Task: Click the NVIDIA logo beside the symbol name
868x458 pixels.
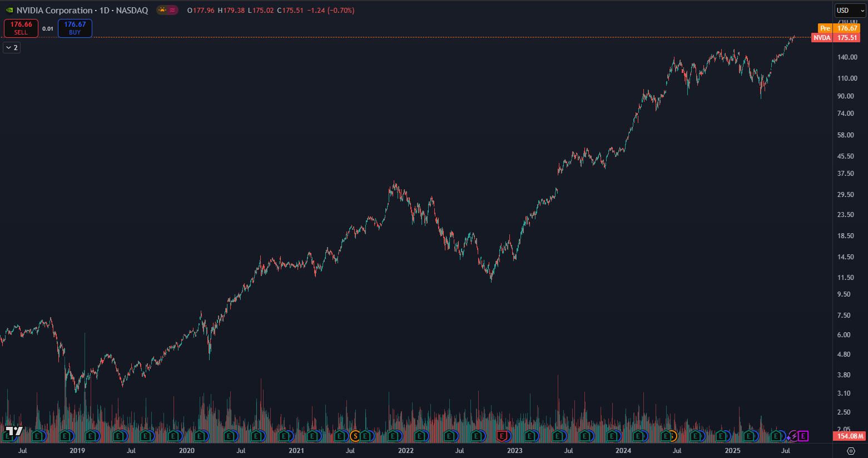Action: click(9, 11)
